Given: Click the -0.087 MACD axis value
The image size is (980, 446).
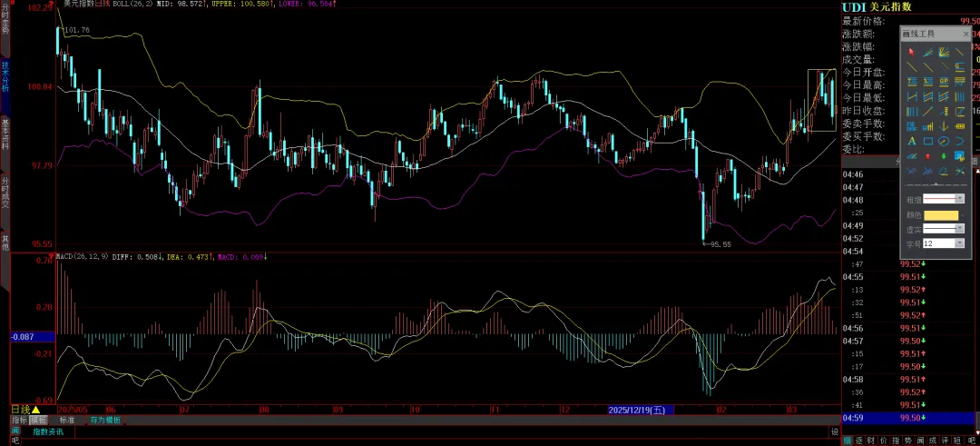Looking at the screenshot, I should pyautogui.click(x=23, y=336).
